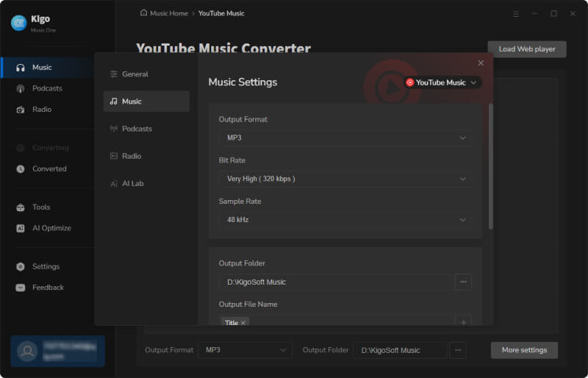This screenshot has height=378, width=588.
Task: Open bottom bar Output Format dropdown
Action: [x=245, y=351]
